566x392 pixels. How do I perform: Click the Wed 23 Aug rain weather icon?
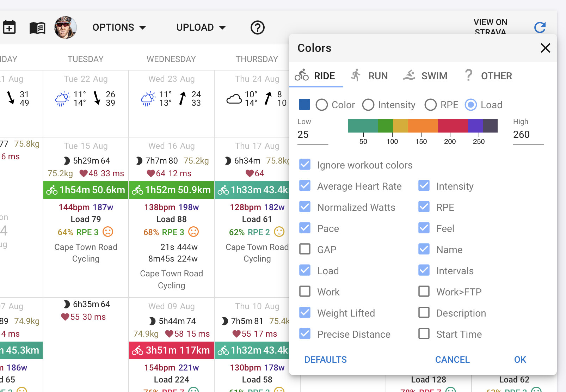(x=148, y=99)
